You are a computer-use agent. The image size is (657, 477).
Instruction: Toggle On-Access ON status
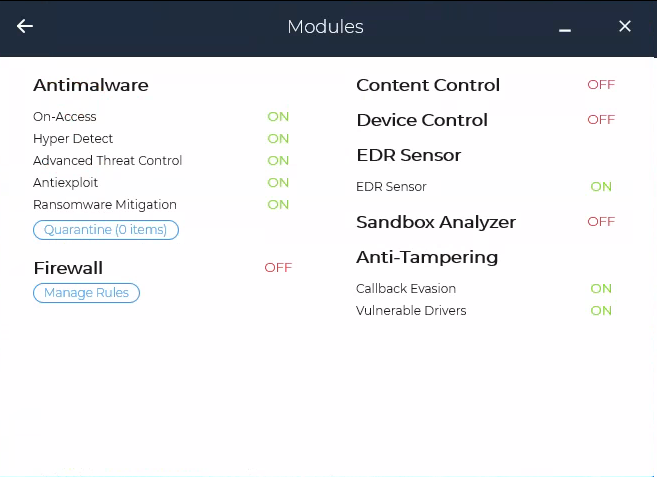click(x=278, y=117)
